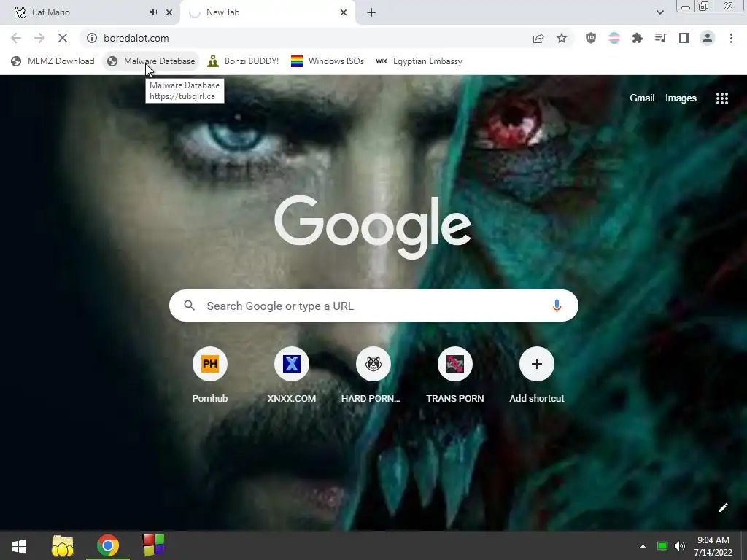Close the Cat Mario tab
The width and height of the screenshot is (747, 560).
[169, 12]
